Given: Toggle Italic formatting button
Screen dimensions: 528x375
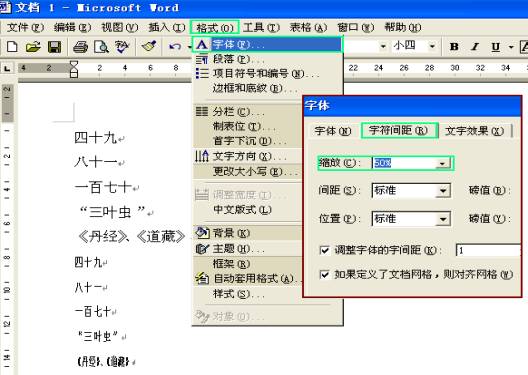Looking at the screenshot, I should coord(475,47).
